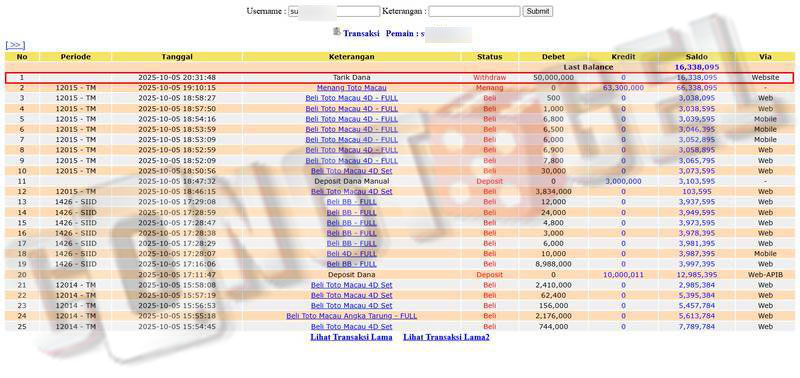This screenshot has height=378, width=800.
Task: Open row 19 Beli BB - FULL link
Action: click(x=352, y=264)
